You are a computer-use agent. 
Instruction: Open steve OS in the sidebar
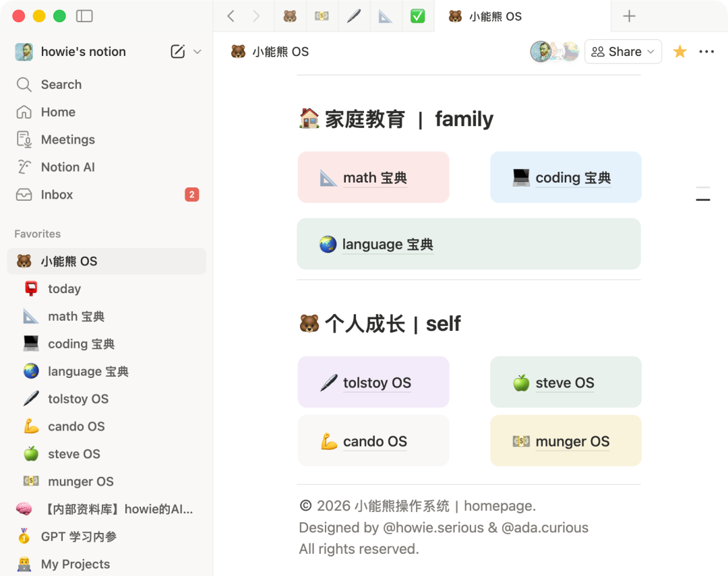point(107,454)
